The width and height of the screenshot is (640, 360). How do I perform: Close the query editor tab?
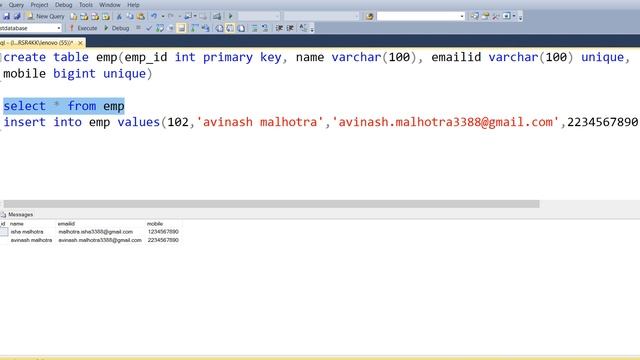[80, 42]
